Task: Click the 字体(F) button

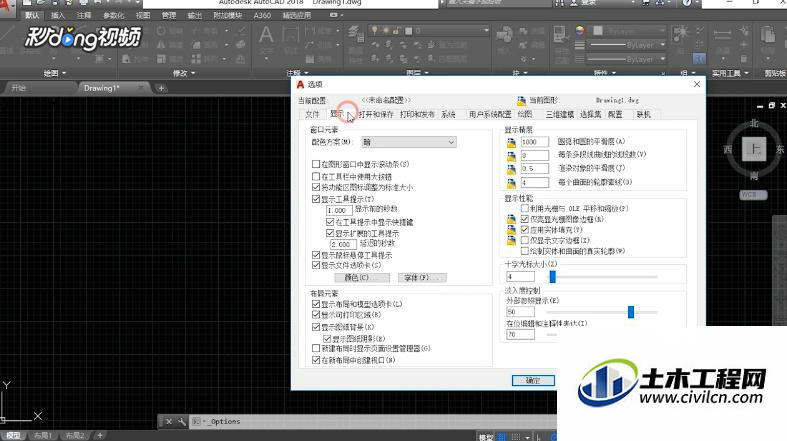Action: click(422, 277)
